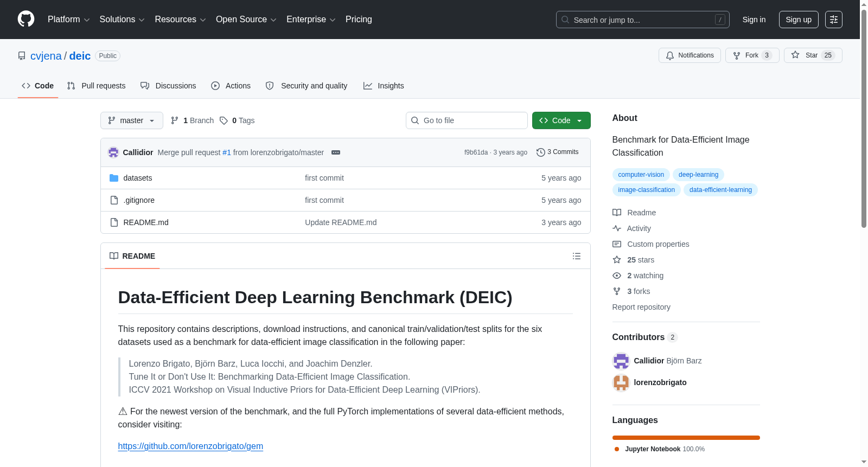
Task: Open Callidior contributor avatar
Action: [621, 361]
